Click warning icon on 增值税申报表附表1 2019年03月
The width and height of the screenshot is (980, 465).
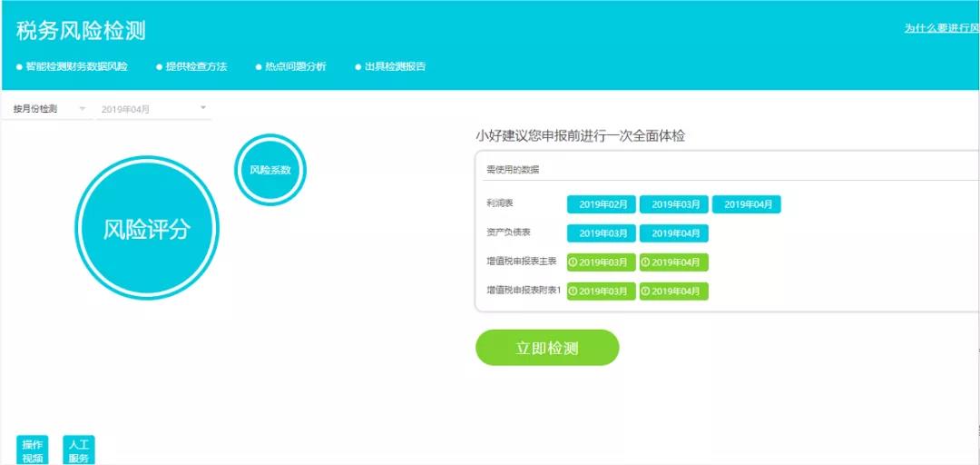click(x=573, y=292)
